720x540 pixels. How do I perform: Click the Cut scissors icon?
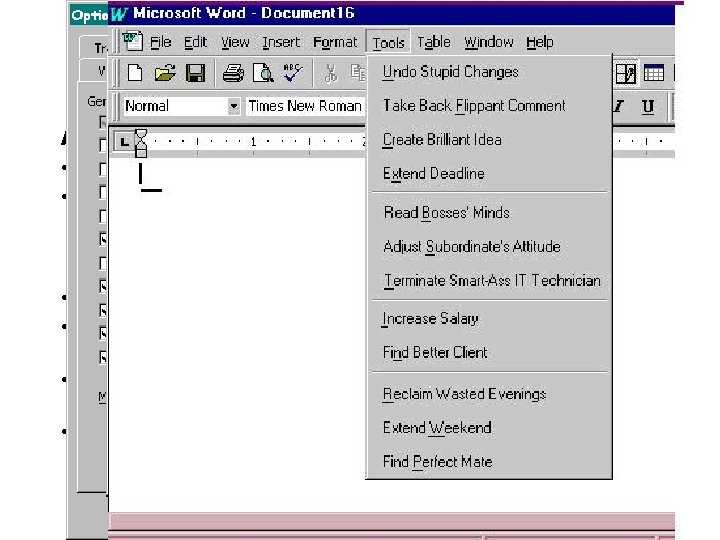(331, 73)
